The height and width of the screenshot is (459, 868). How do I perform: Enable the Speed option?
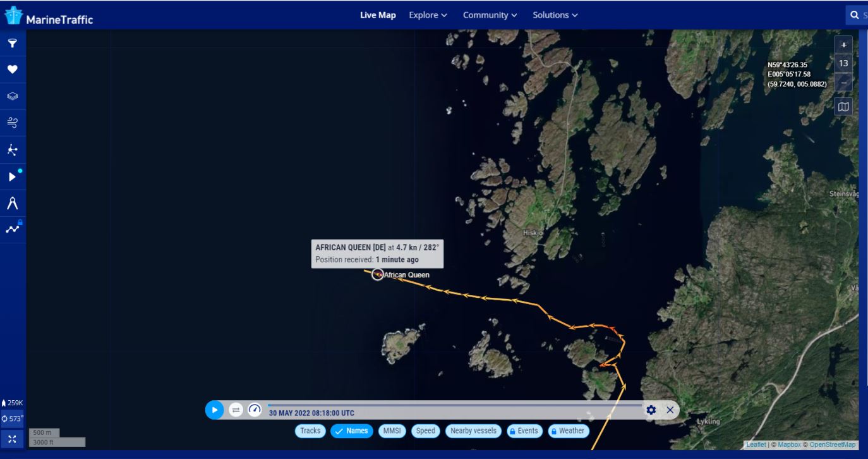[x=425, y=431]
